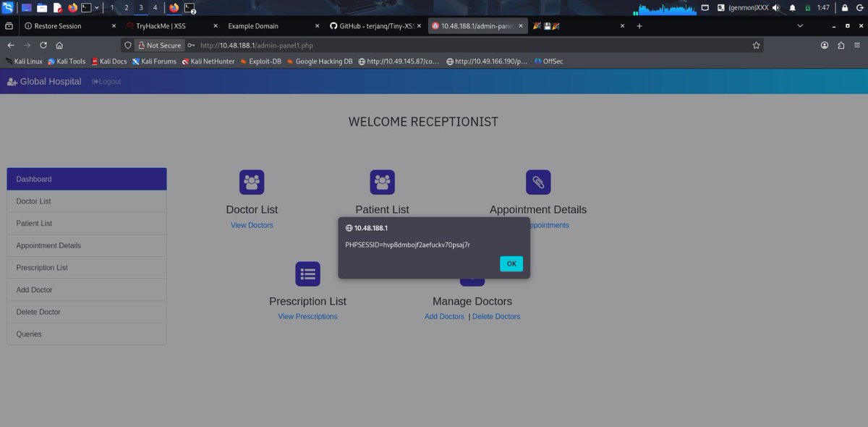The width and height of the screenshot is (868, 427).
Task: Select Dashboard in the sidebar
Action: [87, 179]
